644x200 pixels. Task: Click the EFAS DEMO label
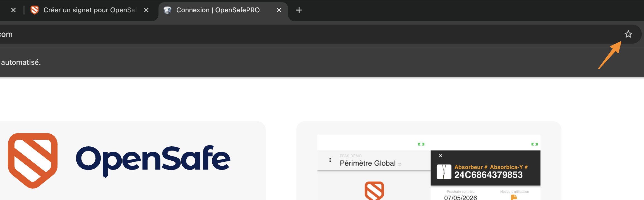350,156
